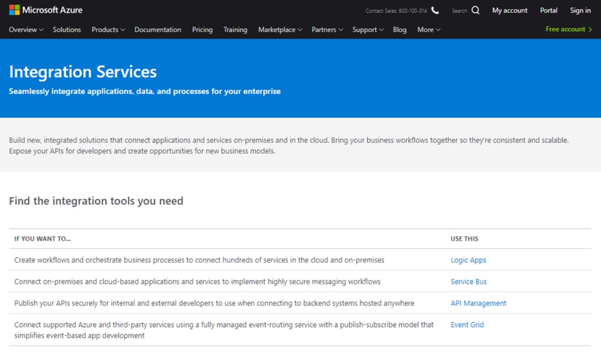Expand the Marketplace dropdown
This screenshot has height=364, width=601.
(280, 29)
